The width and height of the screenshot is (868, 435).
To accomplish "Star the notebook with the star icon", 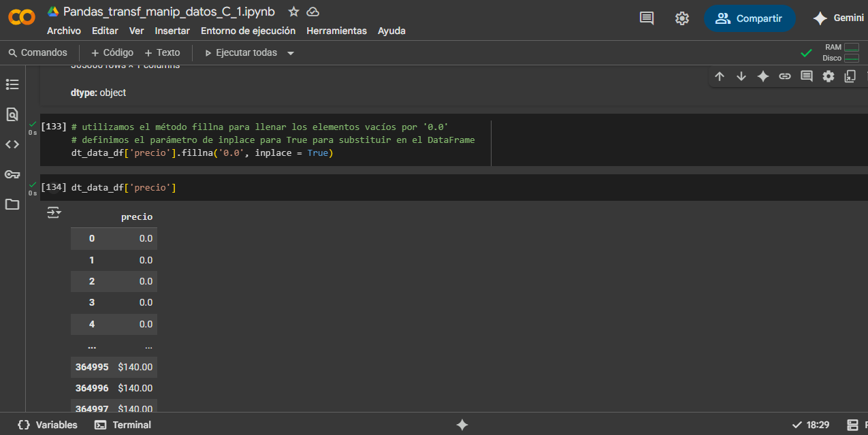I will point(293,12).
